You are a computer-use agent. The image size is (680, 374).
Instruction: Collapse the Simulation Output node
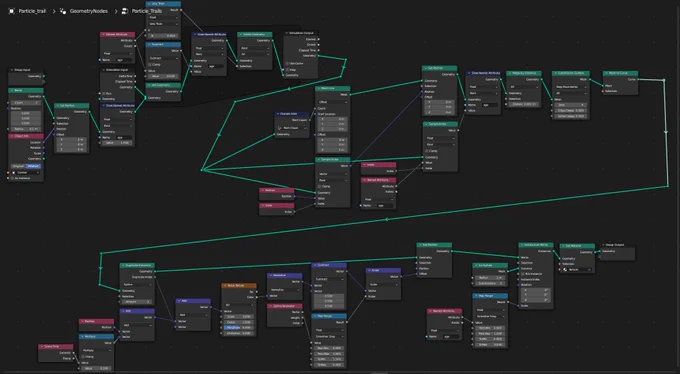click(287, 33)
